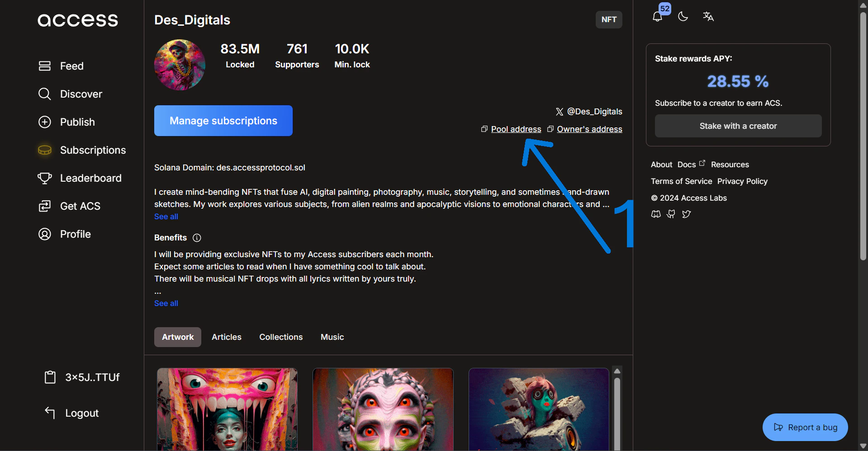Click the page scrollbar up arrow

click(x=863, y=5)
